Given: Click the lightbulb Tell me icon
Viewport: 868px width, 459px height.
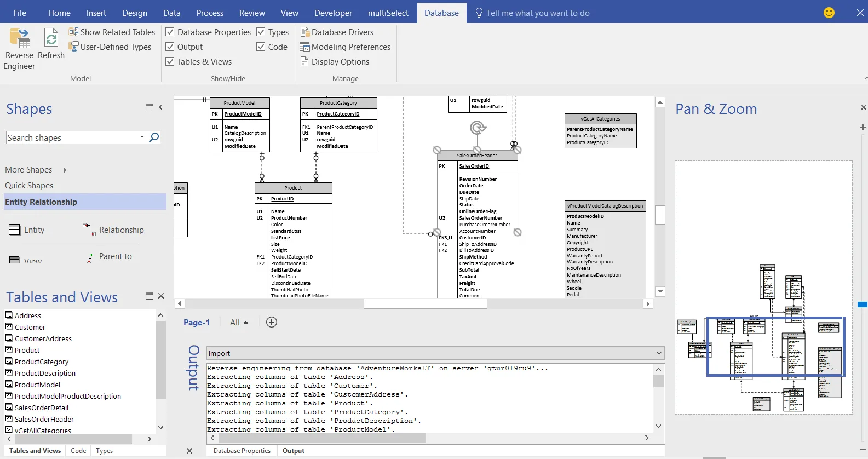Looking at the screenshot, I should tap(479, 13).
